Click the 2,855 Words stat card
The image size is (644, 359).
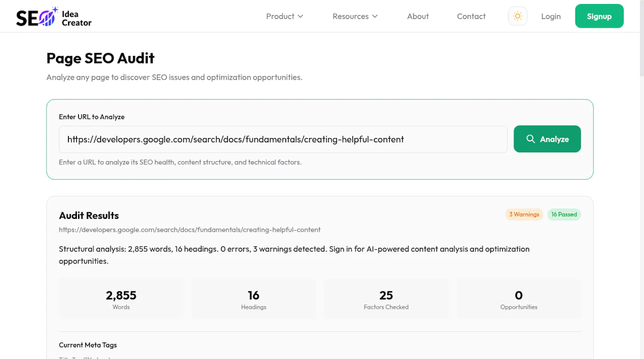click(121, 299)
